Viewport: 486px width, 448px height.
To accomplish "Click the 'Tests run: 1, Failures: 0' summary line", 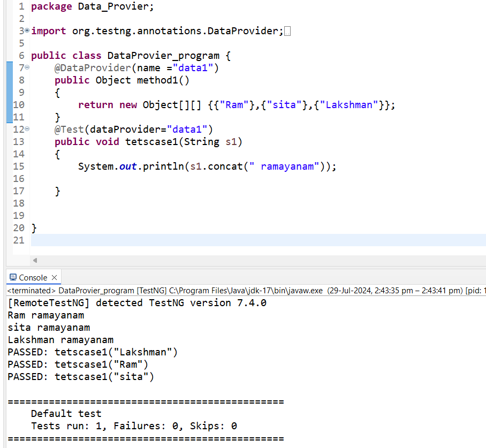I will point(134,426).
